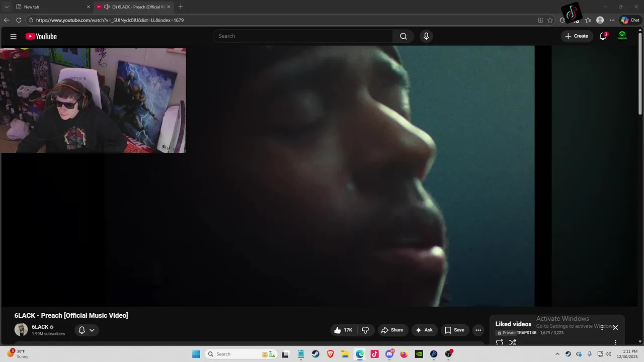Open the 6LACK channel avatar
The height and width of the screenshot is (362, 644).
(x=21, y=330)
